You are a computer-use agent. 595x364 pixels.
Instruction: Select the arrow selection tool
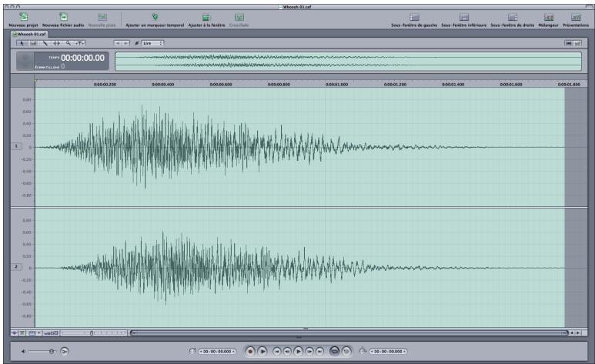click(22, 43)
